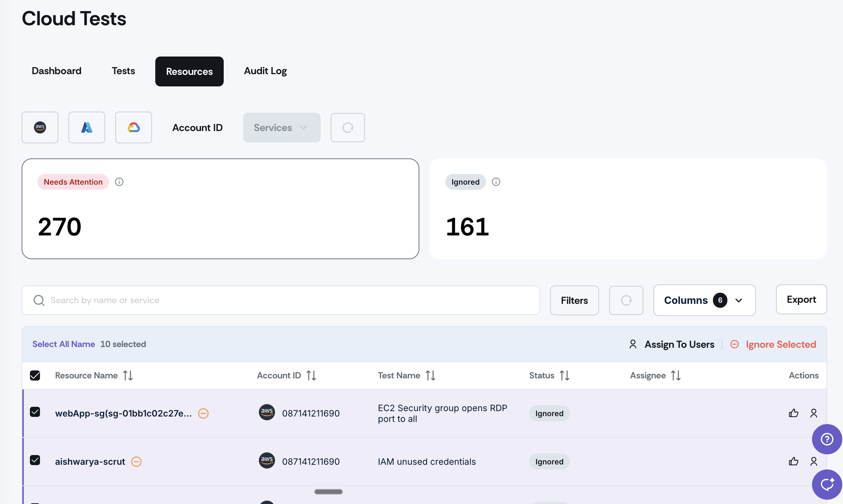Click the Export button
Image resolution: width=843 pixels, height=504 pixels.
(x=801, y=300)
